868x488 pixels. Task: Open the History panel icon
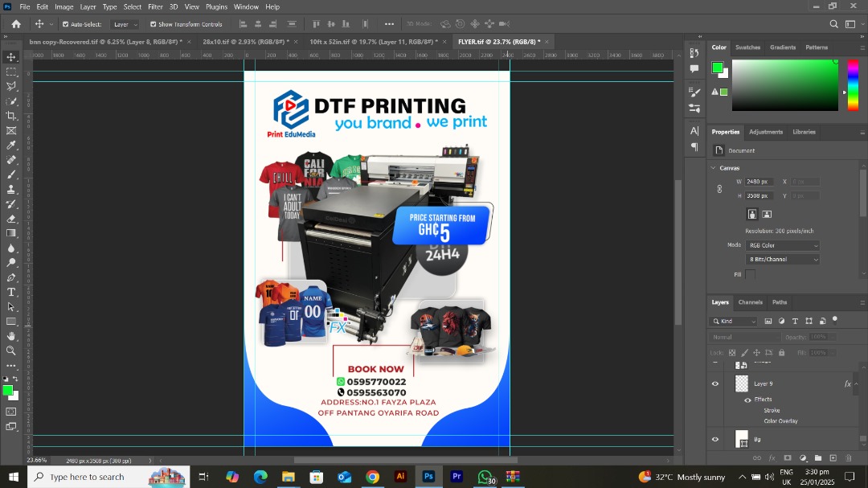click(x=694, y=52)
